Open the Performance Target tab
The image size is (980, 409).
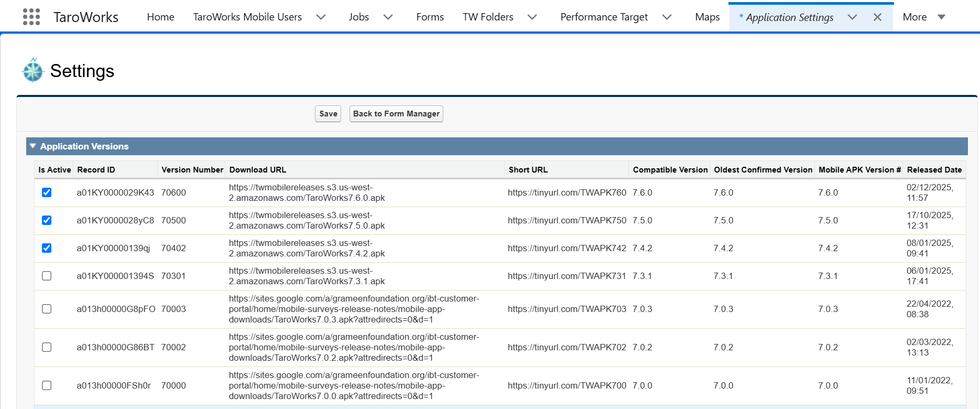[604, 17]
